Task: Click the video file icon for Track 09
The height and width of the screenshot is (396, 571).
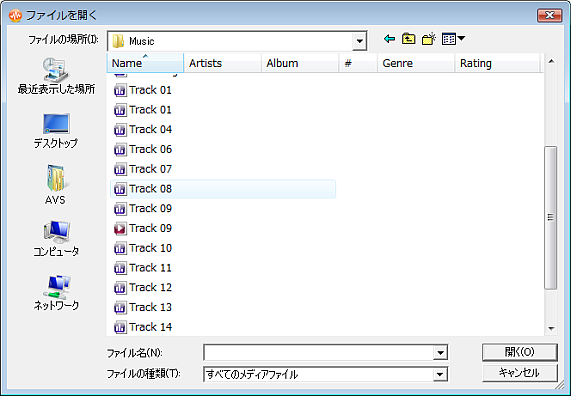Action: (x=120, y=228)
